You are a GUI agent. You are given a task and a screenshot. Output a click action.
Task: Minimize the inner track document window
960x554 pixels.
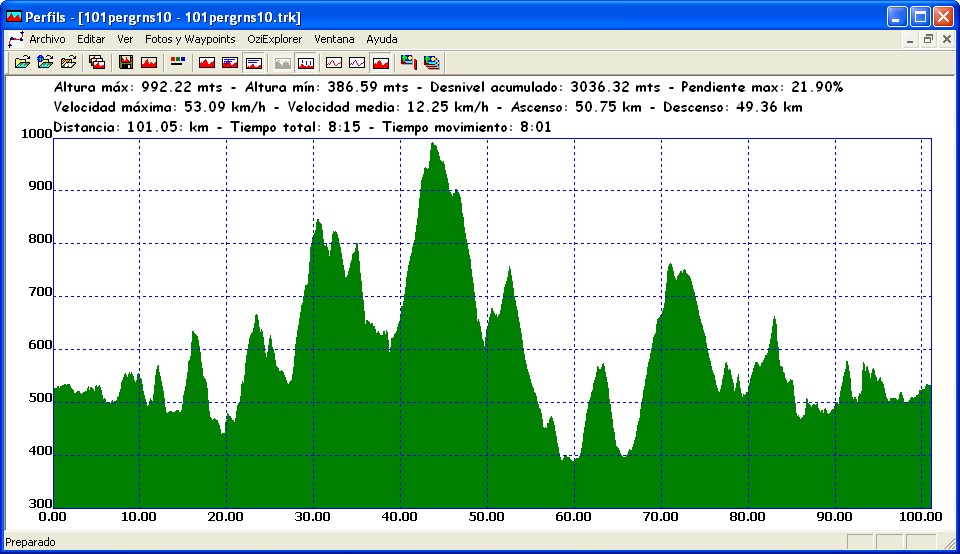point(910,40)
